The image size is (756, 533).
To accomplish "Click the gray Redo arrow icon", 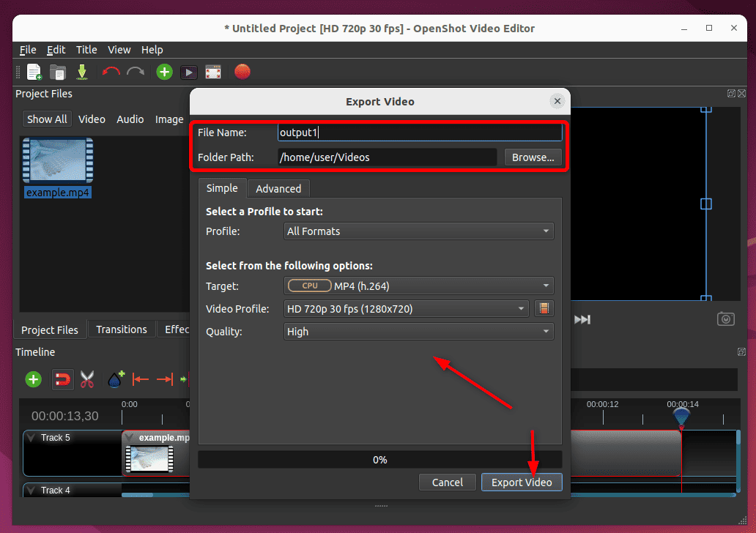I will pyautogui.click(x=136, y=72).
